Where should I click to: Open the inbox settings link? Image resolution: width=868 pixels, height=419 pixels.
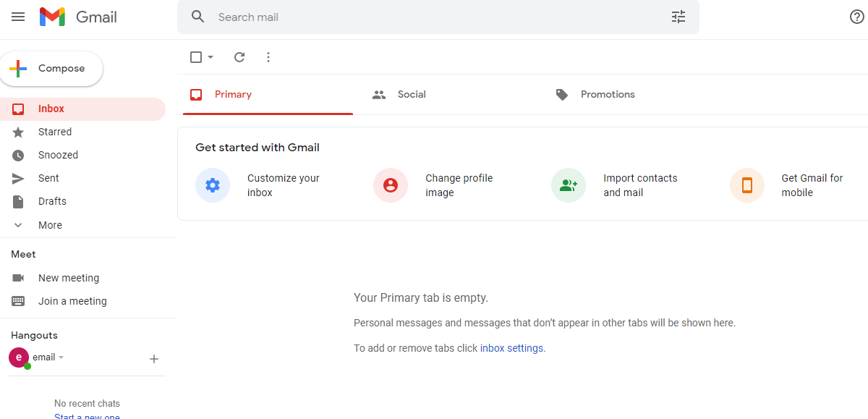(512, 348)
